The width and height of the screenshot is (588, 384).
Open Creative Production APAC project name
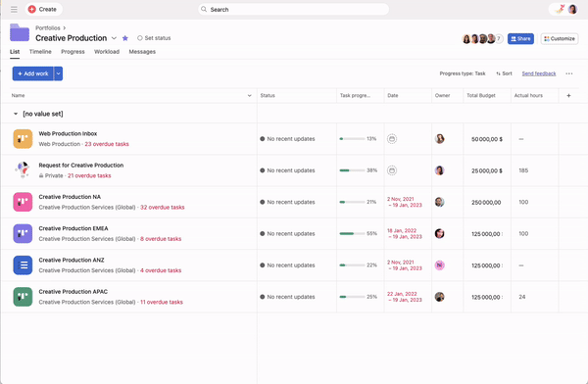click(x=73, y=292)
